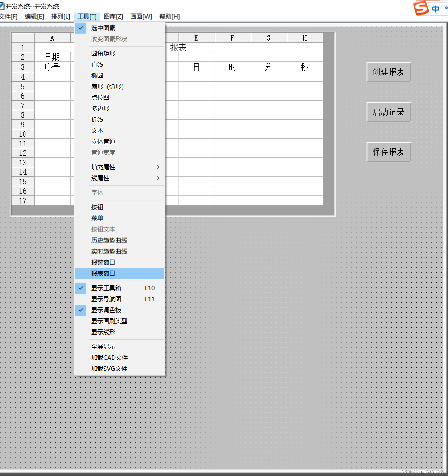The width and height of the screenshot is (448, 476).
Task: Toggle the 显示线形 option
Action: tap(120, 332)
